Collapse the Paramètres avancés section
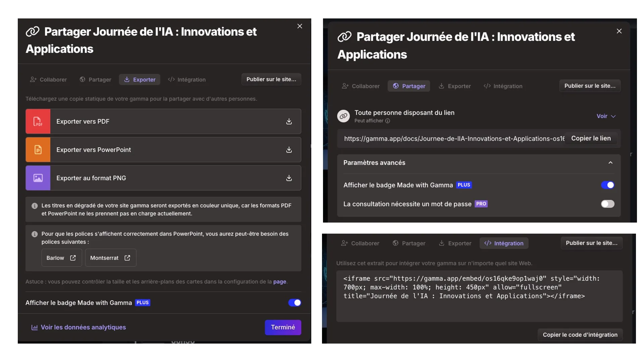644x362 pixels. (x=610, y=163)
